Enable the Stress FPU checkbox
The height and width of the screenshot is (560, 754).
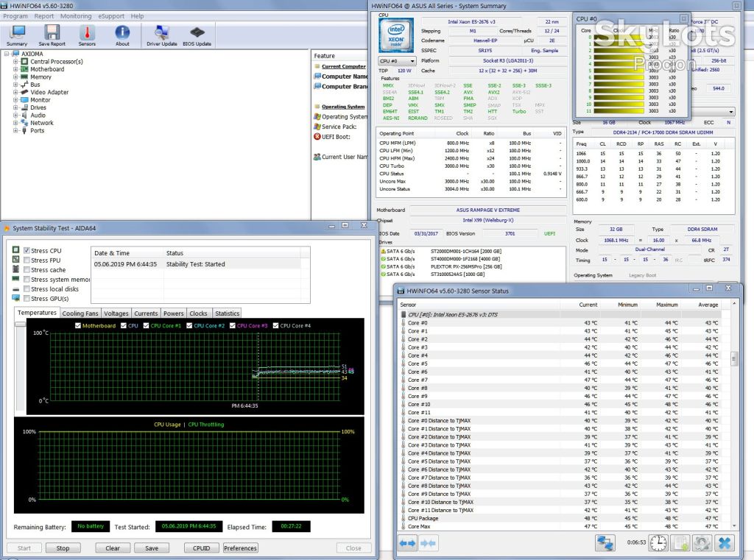[27, 260]
